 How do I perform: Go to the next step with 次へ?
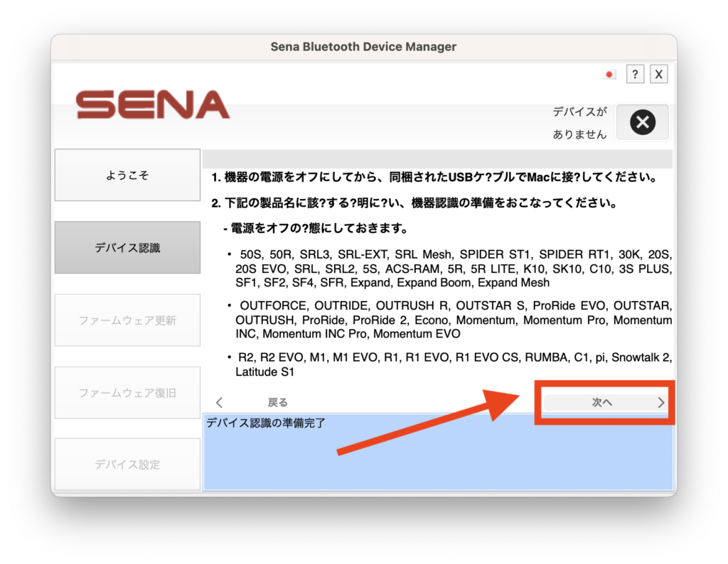point(606,402)
